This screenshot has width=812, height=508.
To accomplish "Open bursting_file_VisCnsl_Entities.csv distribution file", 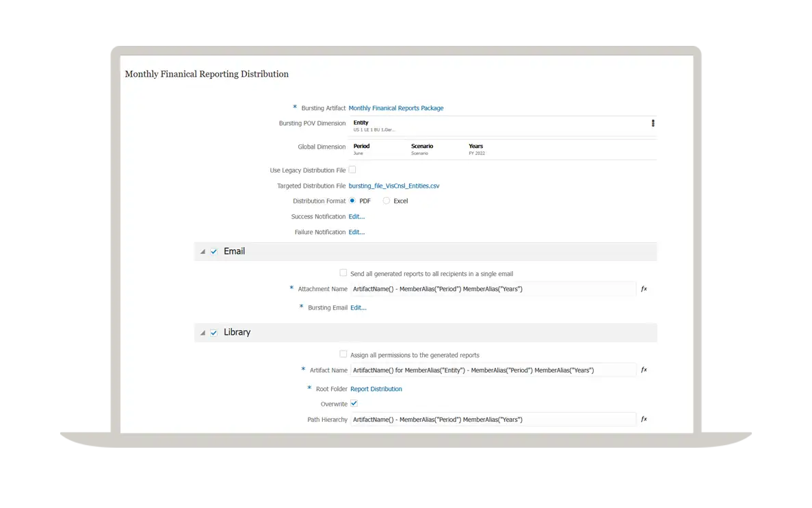I will (394, 186).
